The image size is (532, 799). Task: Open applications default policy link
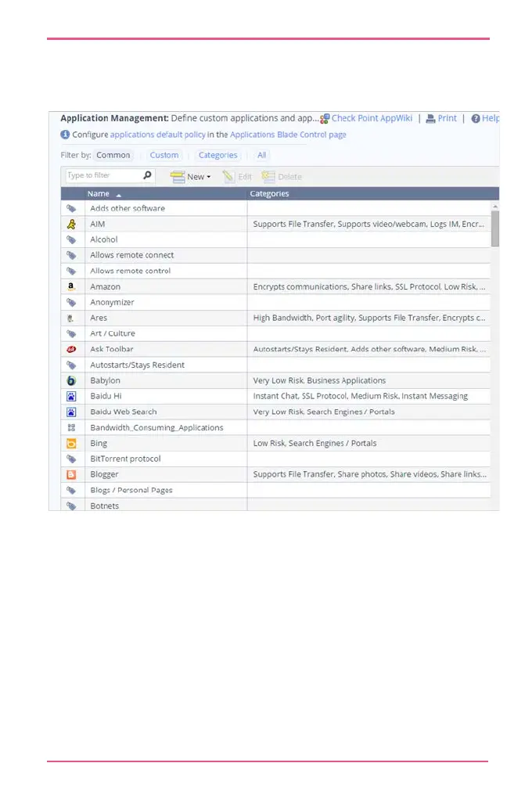point(158,135)
